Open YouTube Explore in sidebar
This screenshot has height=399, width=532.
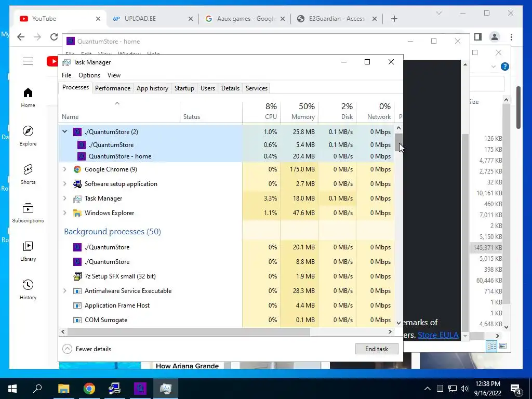click(28, 136)
